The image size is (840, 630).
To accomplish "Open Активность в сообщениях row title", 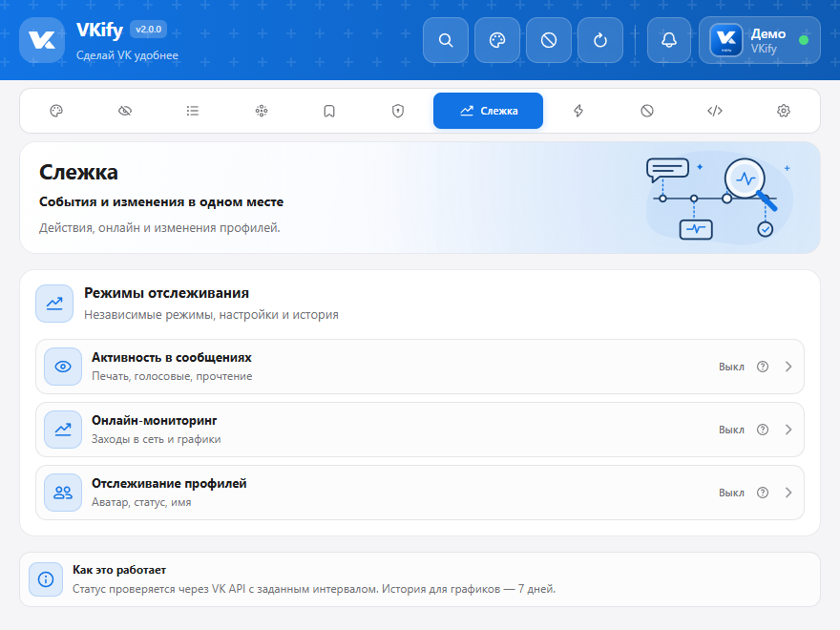I will (172, 357).
